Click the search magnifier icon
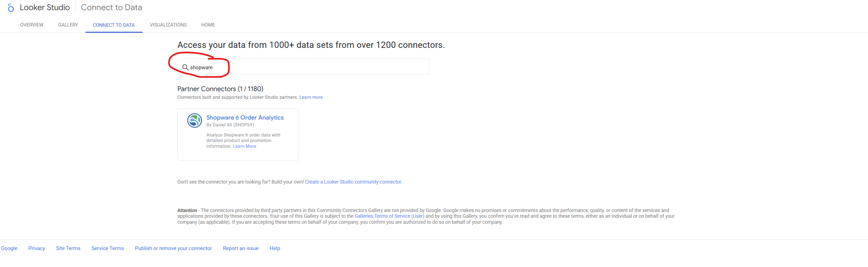 185,67
